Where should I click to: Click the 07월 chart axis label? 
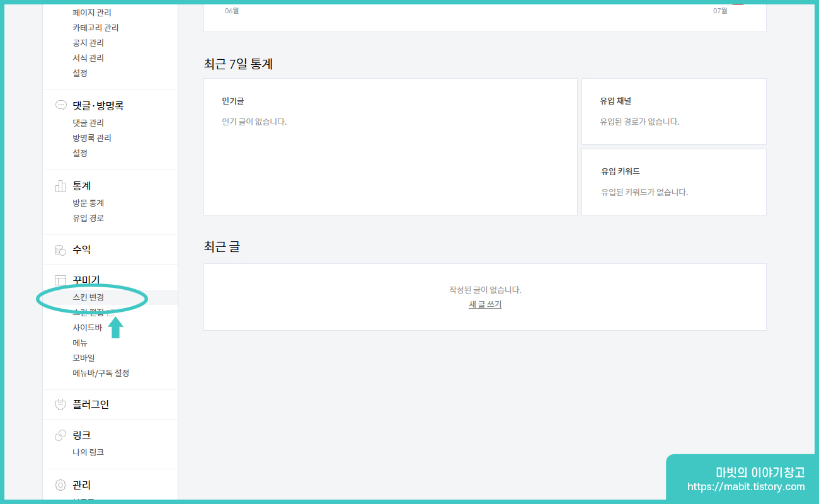[720, 11]
